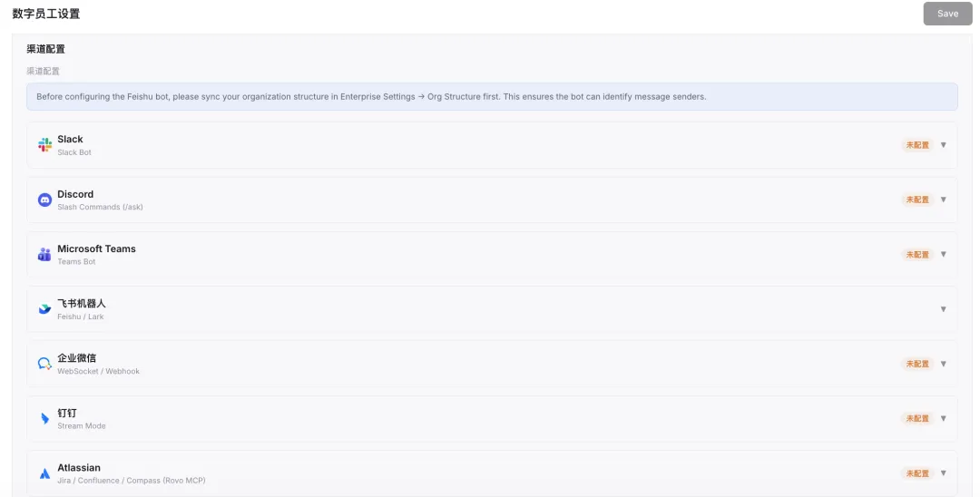Viewport: 980px width, 497px height.
Task: Click the Microsoft Teams logo icon
Action: pyautogui.click(x=45, y=254)
